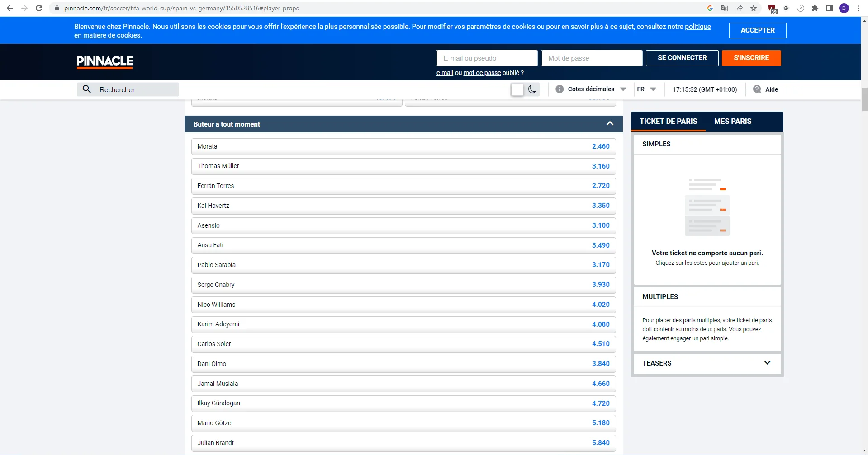Collapse Buteur à tout moment section
Screen dimensions: 868x455
point(610,124)
